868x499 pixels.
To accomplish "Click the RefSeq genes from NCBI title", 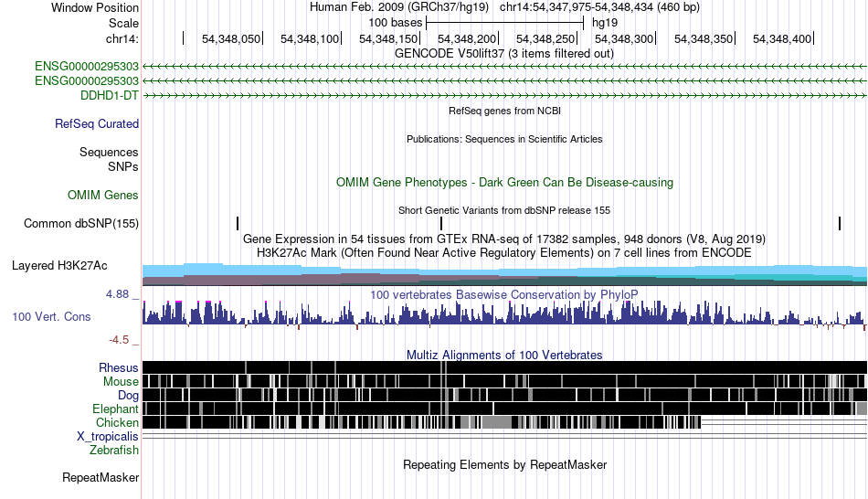I will point(505,111).
